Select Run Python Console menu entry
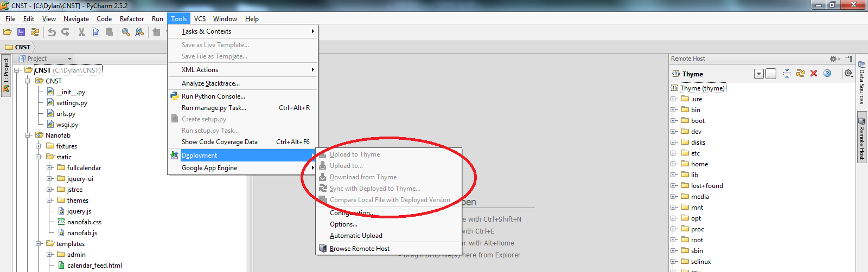This screenshot has width=868, height=272. tap(242, 96)
